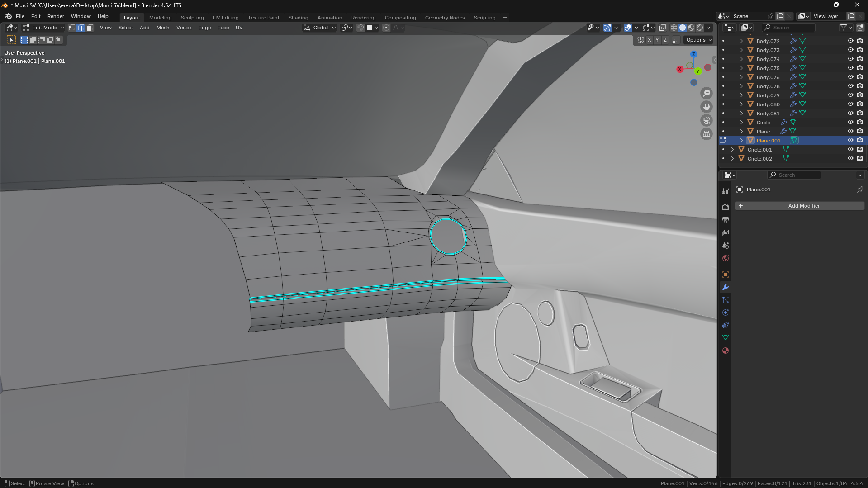The height and width of the screenshot is (488, 868).
Task: Switch to the Sculpting workspace tab
Action: pyautogui.click(x=192, y=18)
